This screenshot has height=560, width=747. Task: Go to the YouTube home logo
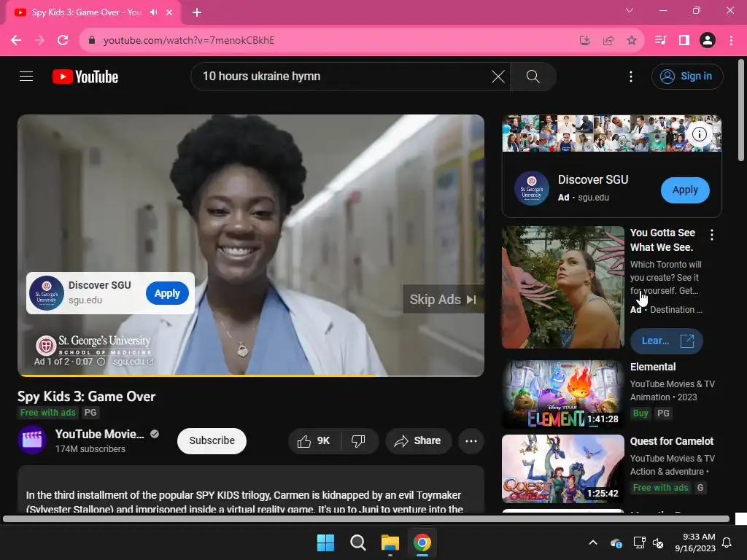pos(85,77)
